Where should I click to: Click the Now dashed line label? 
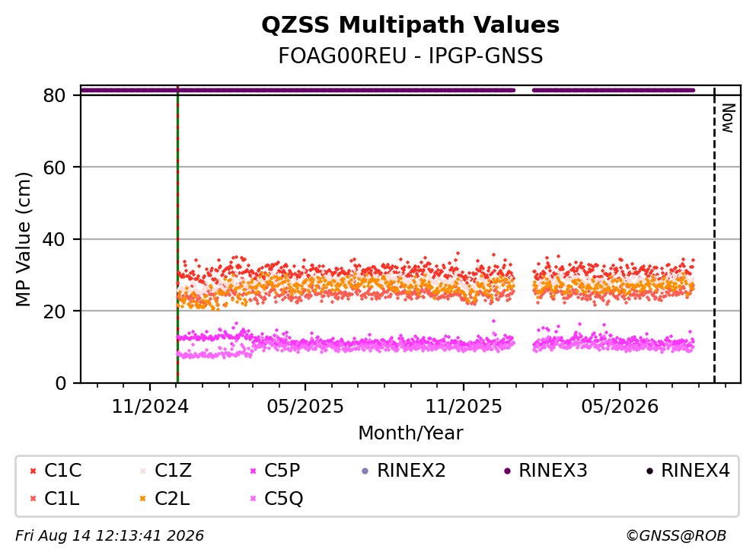click(x=728, y=118)
